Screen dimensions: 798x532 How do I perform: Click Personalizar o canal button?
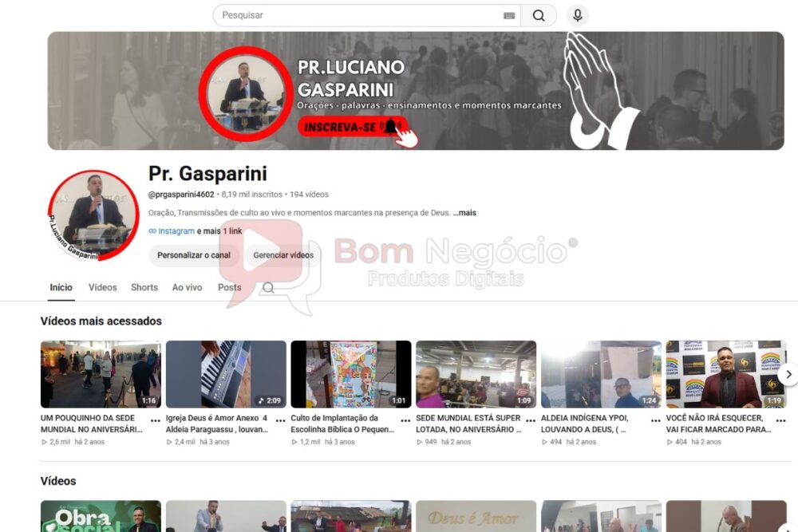pyautogui.click(x=194, y=255)
